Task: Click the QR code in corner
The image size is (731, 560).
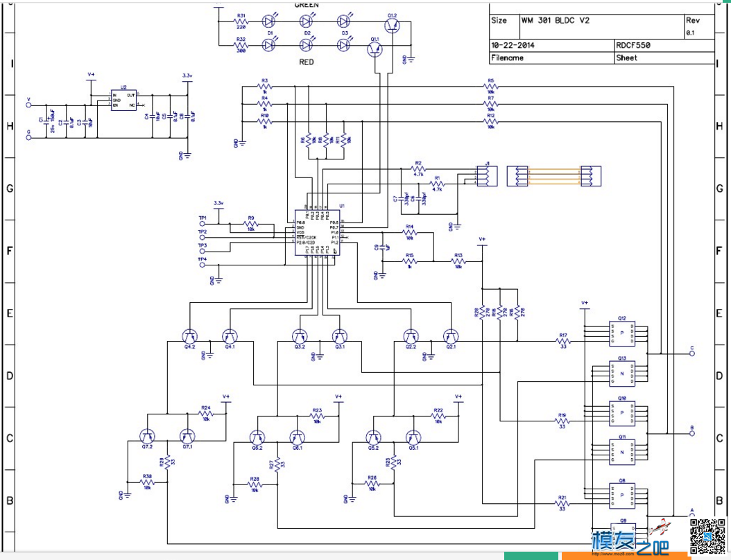Action: coord(707,536)
